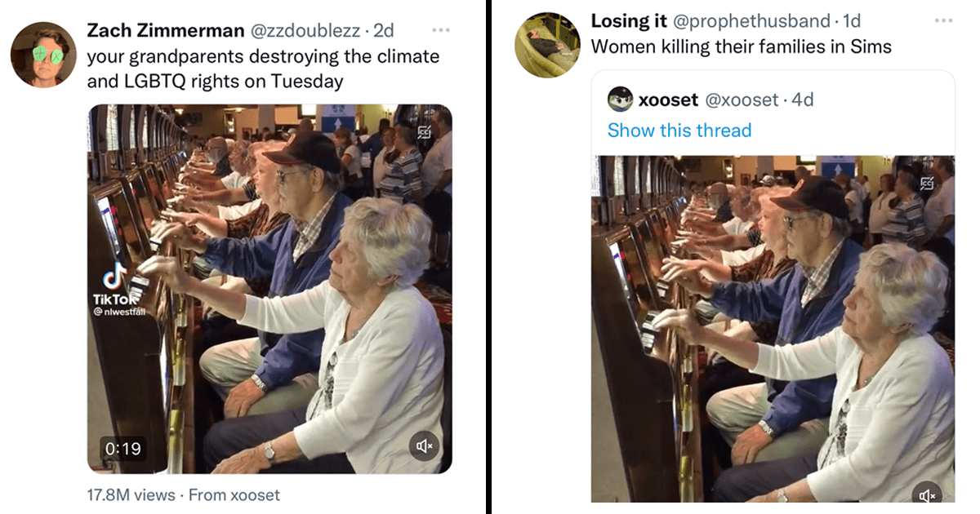Open the Losing it profile avatar
This screenshot has height=514, width=980.
(547, 45)
